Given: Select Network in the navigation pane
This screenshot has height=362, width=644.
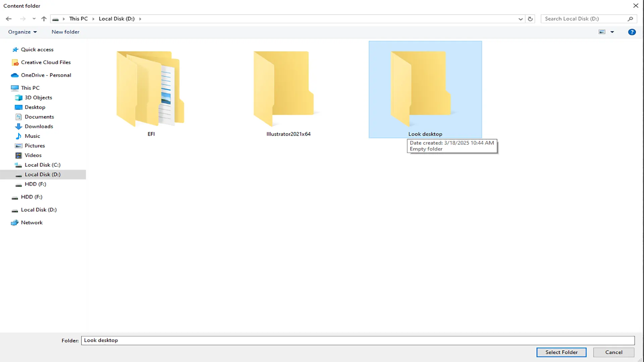Looking at the screenshot, I should tap(32, 223).
